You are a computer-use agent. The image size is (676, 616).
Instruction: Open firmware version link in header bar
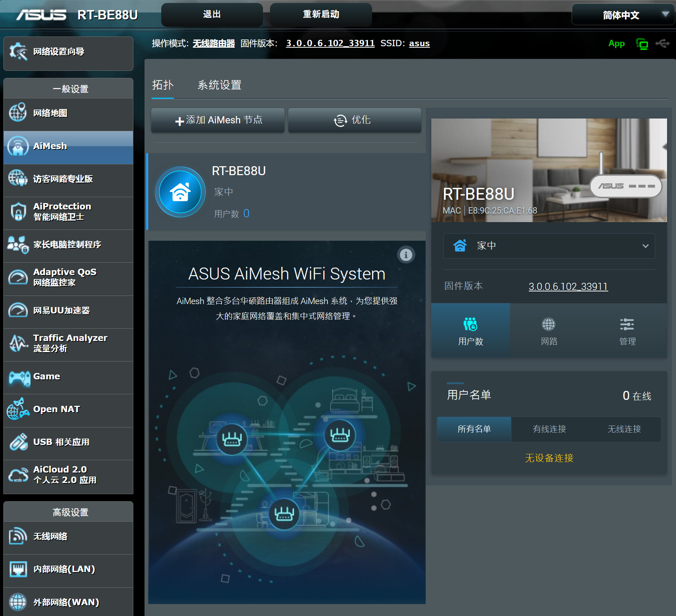(330, 44)
